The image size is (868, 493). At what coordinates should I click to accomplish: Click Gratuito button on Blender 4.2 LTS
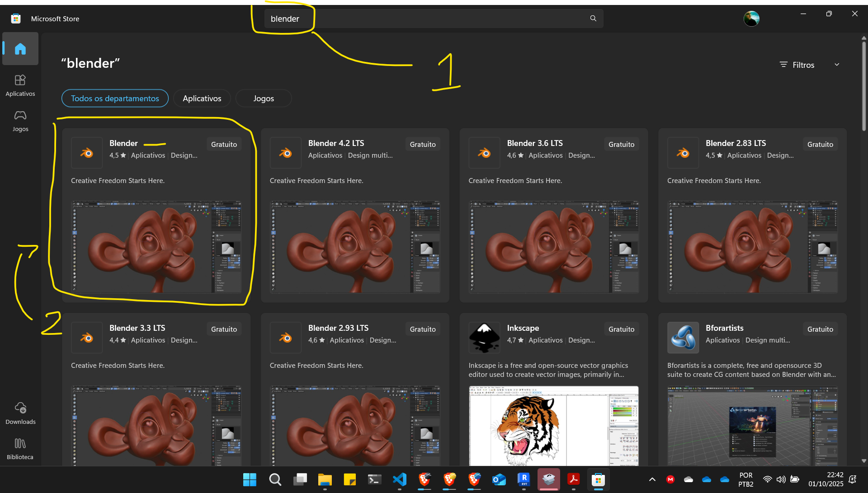click(422, 145)
